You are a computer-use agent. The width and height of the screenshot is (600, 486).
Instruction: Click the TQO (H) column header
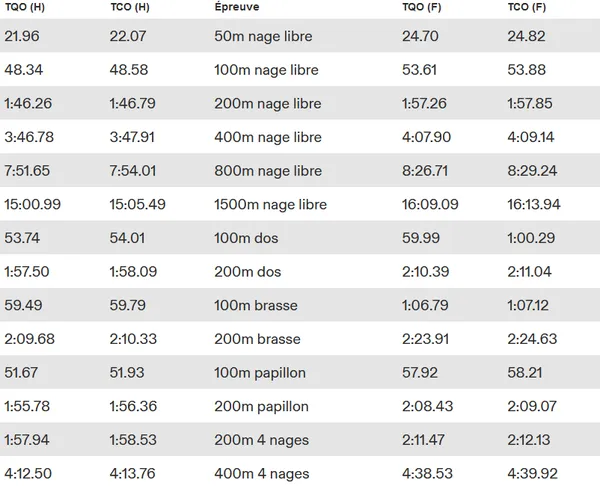point(25,6)
